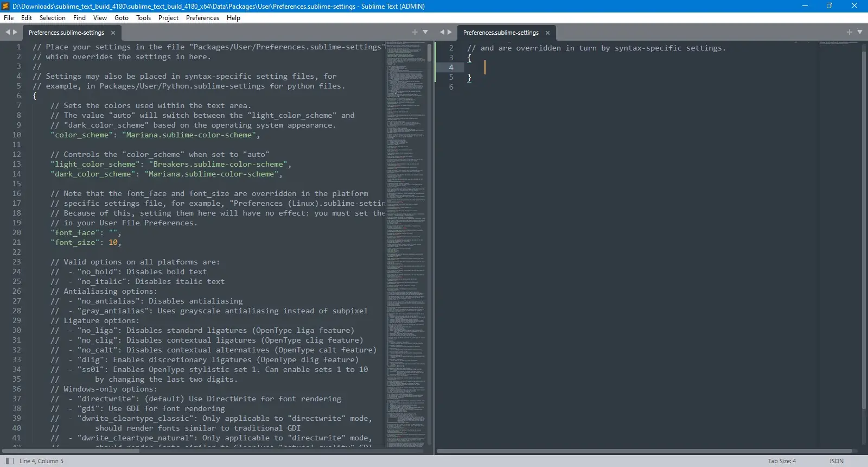The image size is (868, 467).
Task: Click line number 6 in right pane gutter
Action: 451,87
